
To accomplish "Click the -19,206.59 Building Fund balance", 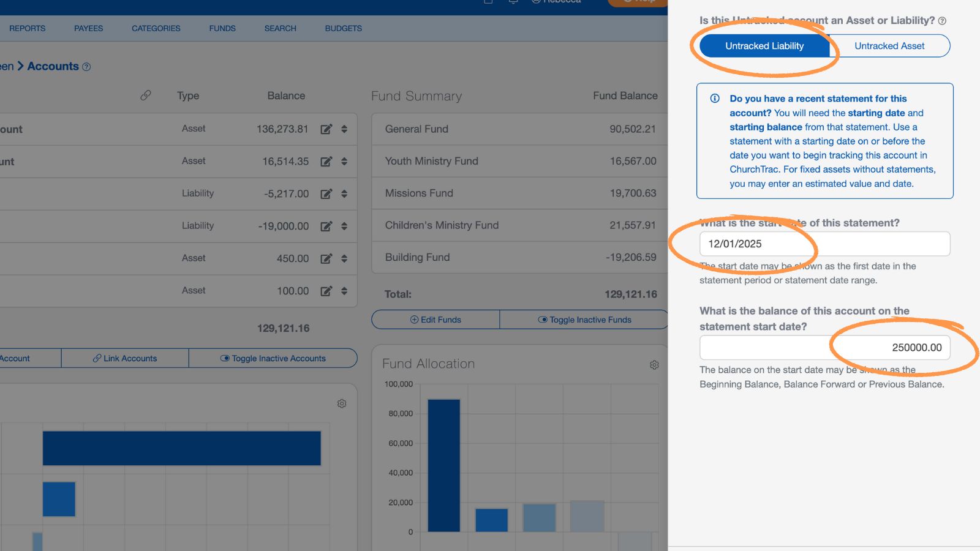I will [631, 258].
